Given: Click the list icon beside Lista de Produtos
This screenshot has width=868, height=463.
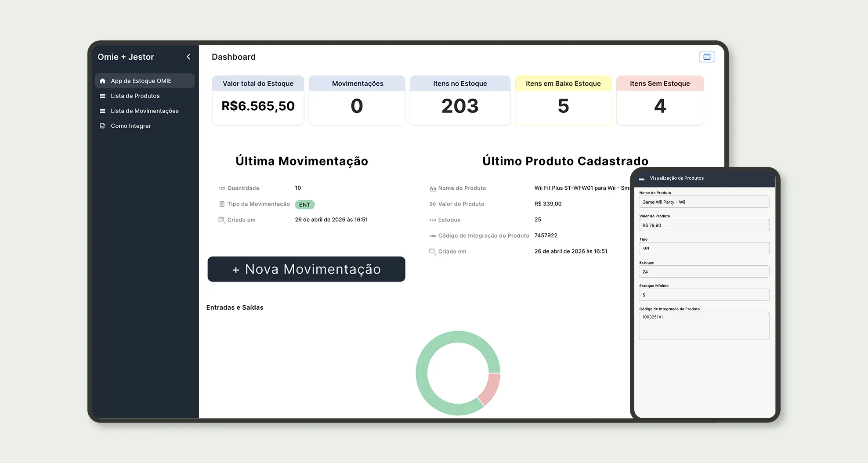Looking at the screenshot, I should (x=103, y=96).
